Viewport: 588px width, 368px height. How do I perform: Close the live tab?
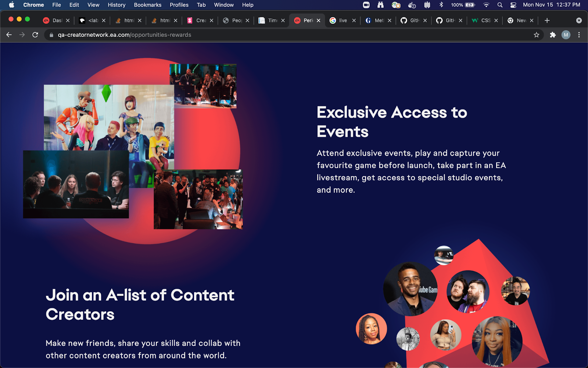(354, 21)
